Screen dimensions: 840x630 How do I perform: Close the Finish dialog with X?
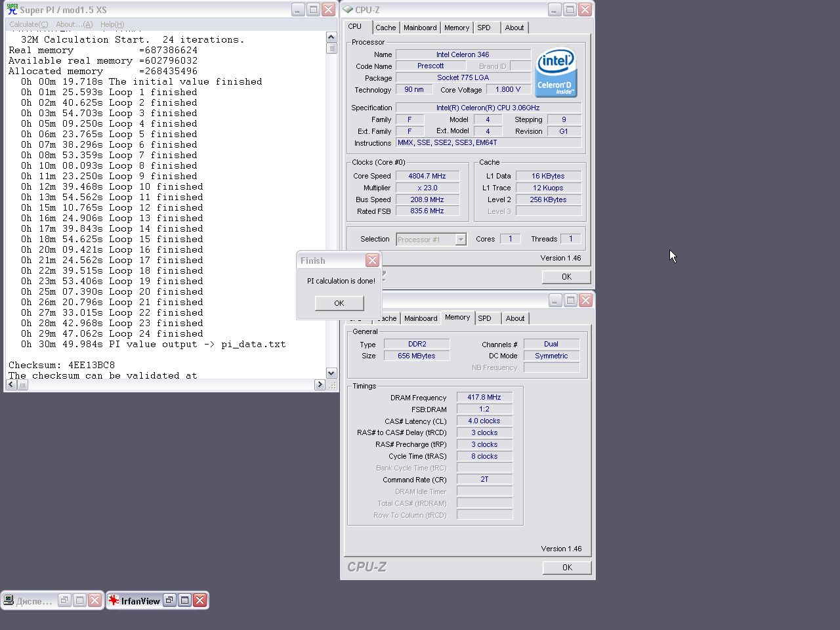372,261
